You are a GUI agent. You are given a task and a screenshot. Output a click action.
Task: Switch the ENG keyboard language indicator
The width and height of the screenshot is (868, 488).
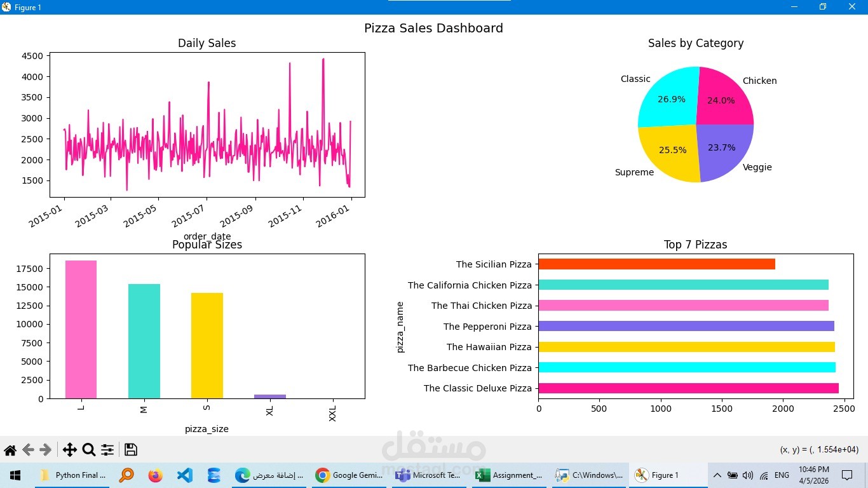click(780, 475)
